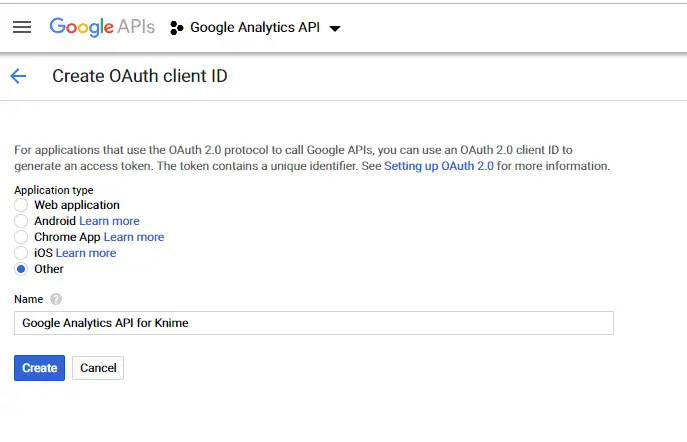Click the project dots icon beside Google Analytics API
This screenshot has width=687, height=442.
(x=176, y=28)
